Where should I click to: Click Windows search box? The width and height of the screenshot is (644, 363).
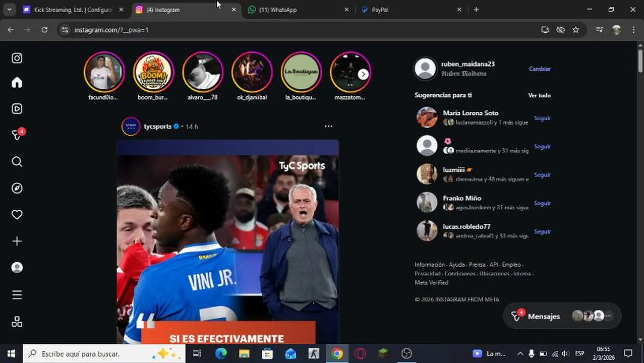click(x=103, y=354)
